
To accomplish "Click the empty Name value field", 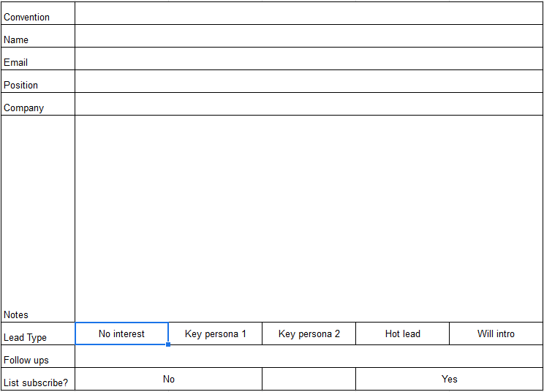I will pyautogui.click(x=309, y=36).
